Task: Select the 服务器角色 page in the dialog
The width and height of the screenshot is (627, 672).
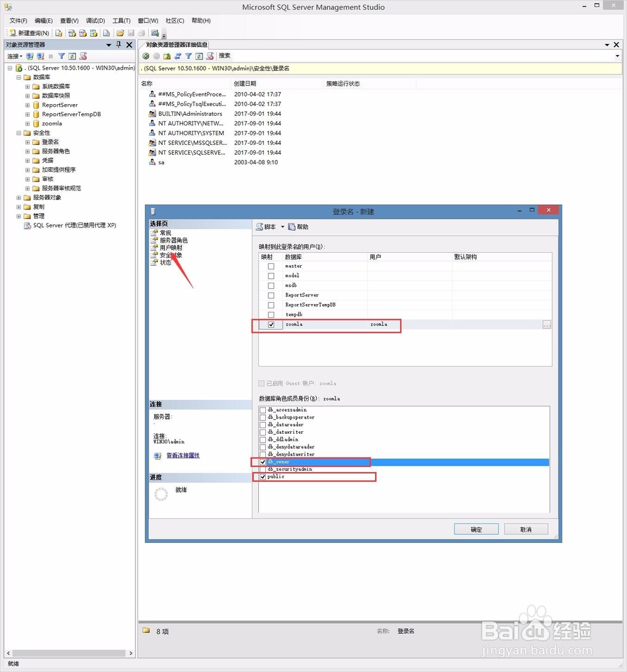Action: pos(174,241)
